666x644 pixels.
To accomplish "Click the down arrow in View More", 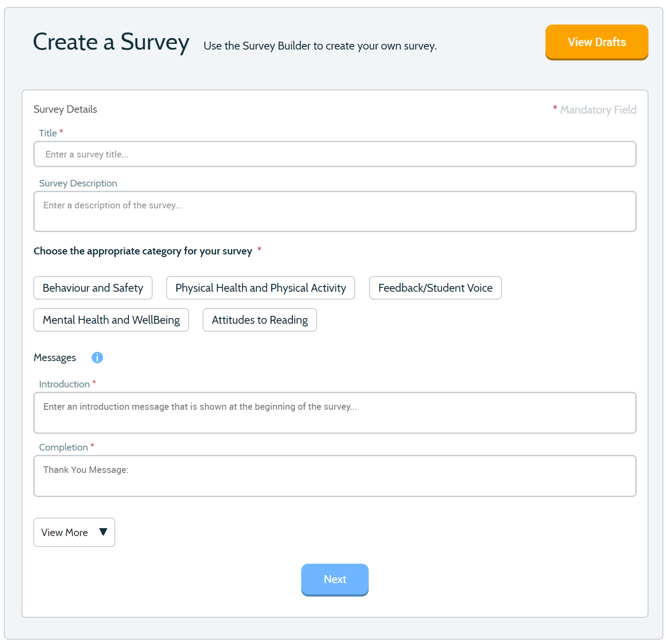I will [x=103, y=532].
